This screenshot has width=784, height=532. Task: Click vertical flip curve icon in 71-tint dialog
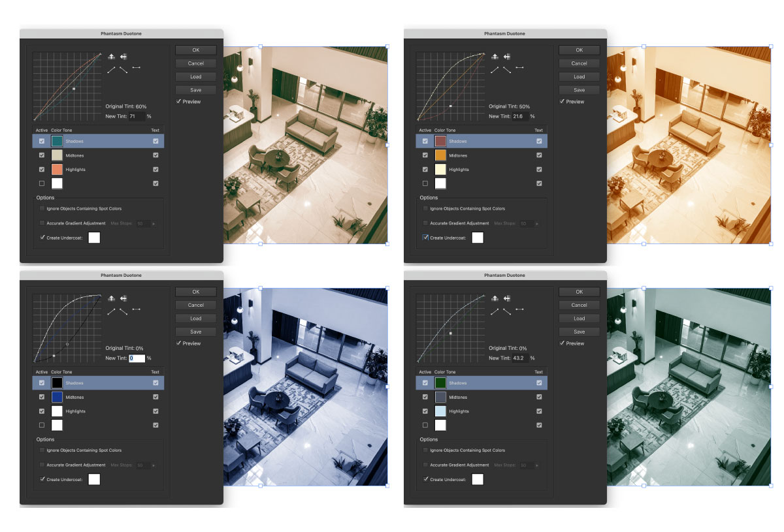[x=111, y=57]
